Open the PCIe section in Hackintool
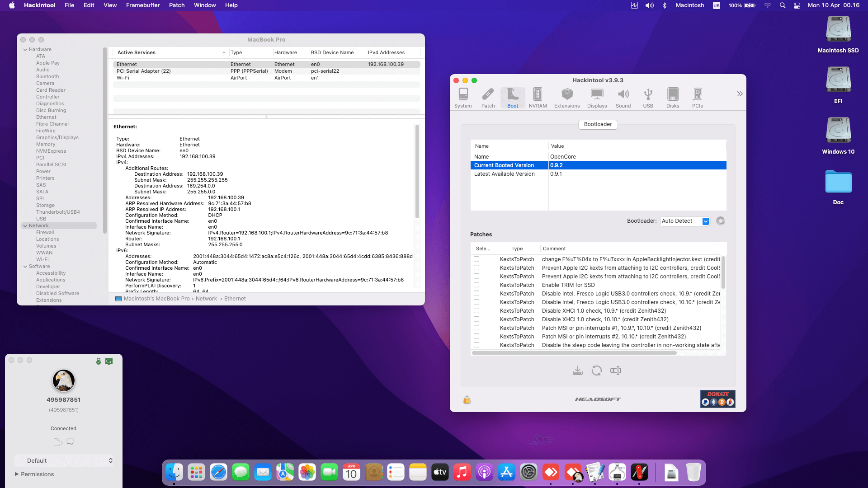 [x=698, y=98]
